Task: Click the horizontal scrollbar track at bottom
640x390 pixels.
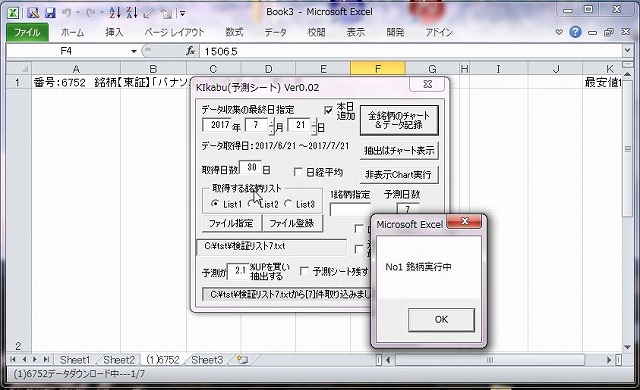Action: (490, 360)
